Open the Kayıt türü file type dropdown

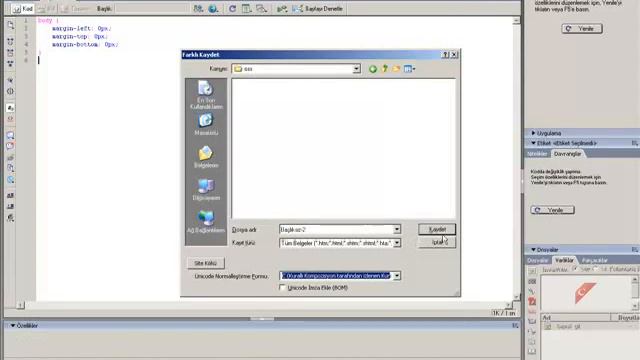click(396, 243)
